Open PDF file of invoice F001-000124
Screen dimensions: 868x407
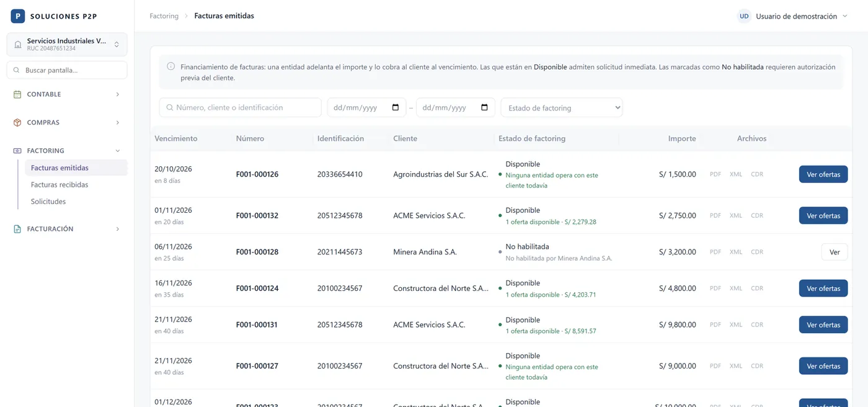715,288
